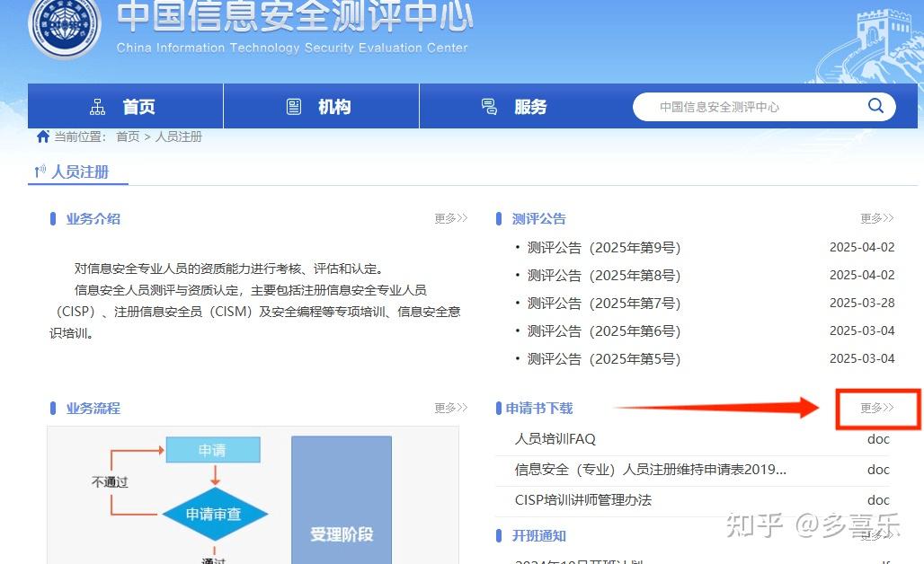Viewport: 924px width, 564px height.
Task: Click 人员注册 in breadcrumb
Action: point(179,137)
